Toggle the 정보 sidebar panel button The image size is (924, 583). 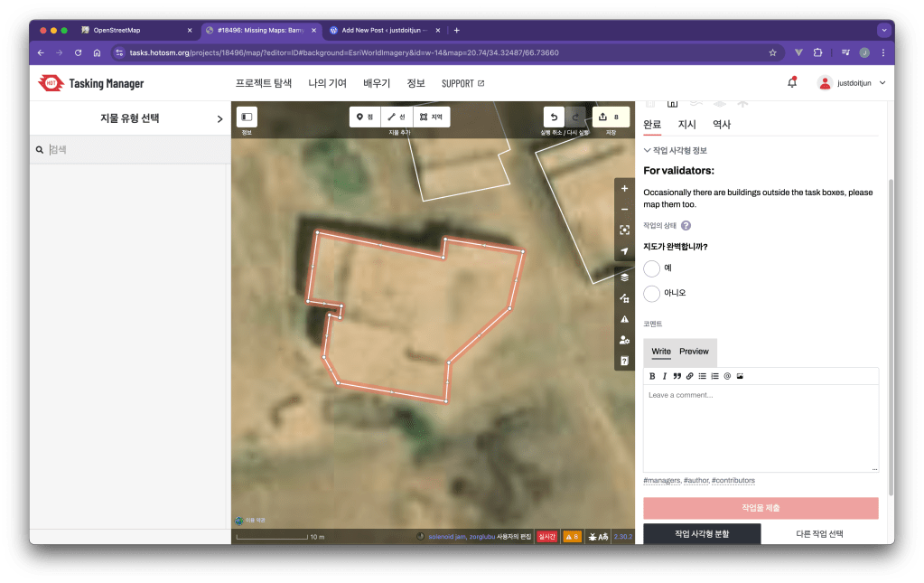247,117
